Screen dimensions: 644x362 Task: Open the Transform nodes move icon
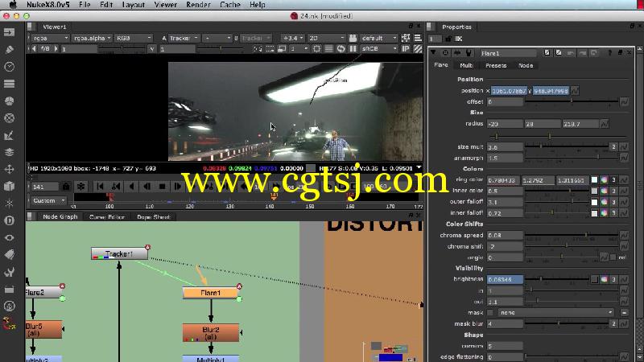point(9,169)
